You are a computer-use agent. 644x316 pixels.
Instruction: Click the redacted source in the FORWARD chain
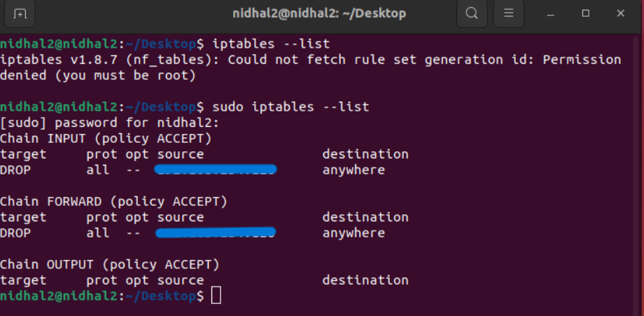[216, 233]
